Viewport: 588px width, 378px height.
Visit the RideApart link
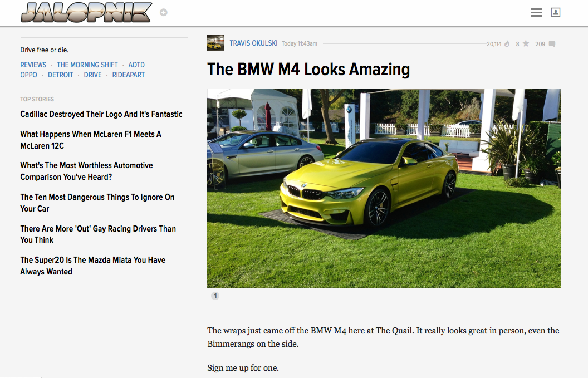tap(128, 75)
